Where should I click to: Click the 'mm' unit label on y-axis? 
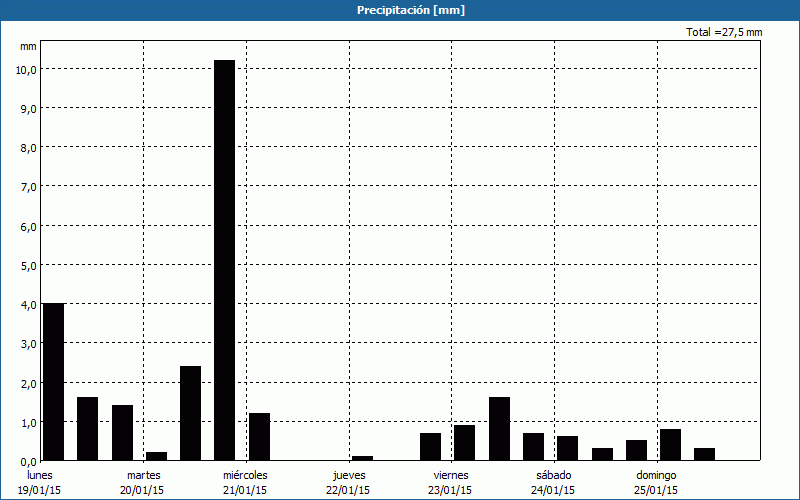click(28, 46)
